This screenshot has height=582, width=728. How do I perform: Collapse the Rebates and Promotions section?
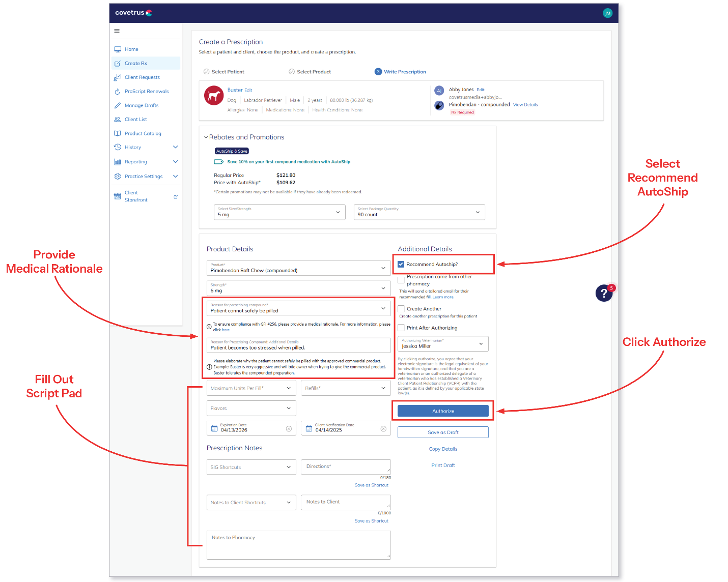click(206, 137)
